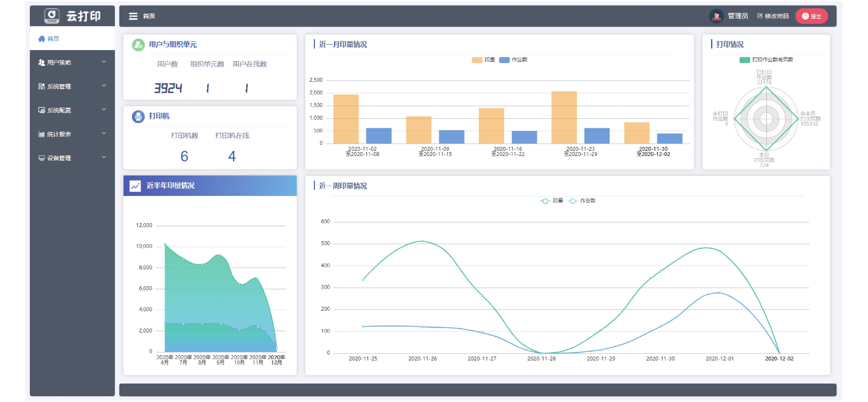Image resolution: width=868 pixels, height=402 pixels.
Task: Click the 云打印 logo icon
Action: (52, 16)
